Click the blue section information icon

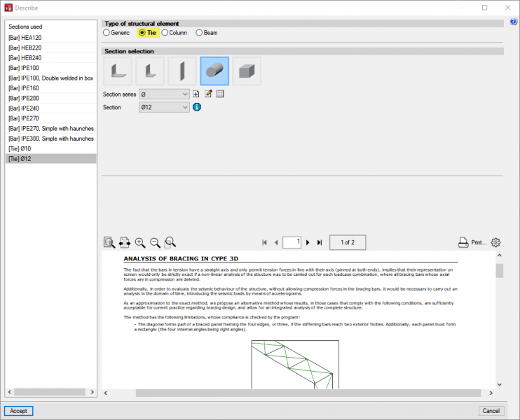click(197, 107)
